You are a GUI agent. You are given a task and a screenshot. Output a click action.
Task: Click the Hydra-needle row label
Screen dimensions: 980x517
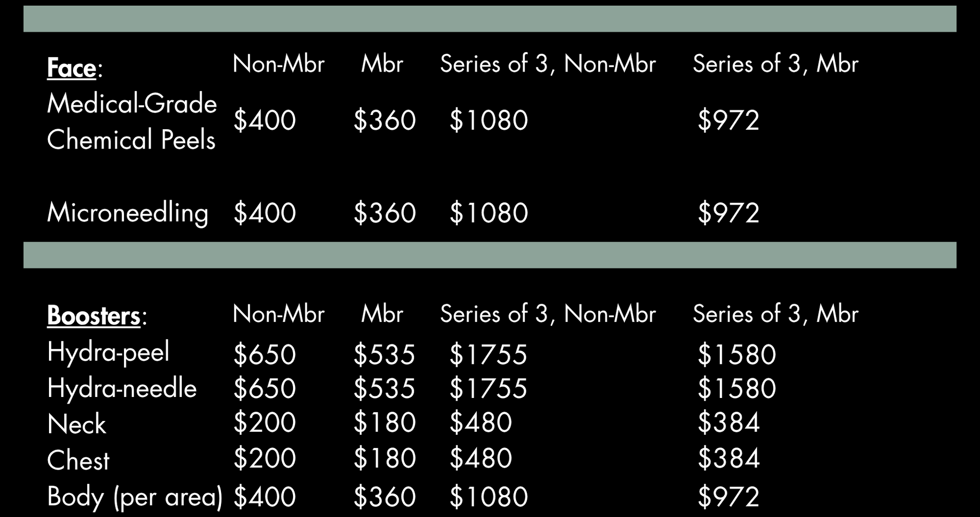[x=122, y=388]
